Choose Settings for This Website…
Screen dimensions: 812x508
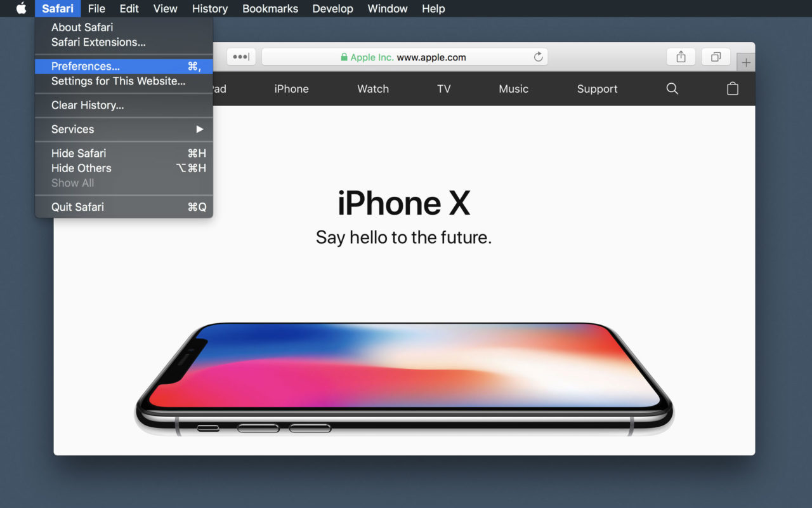124,81
